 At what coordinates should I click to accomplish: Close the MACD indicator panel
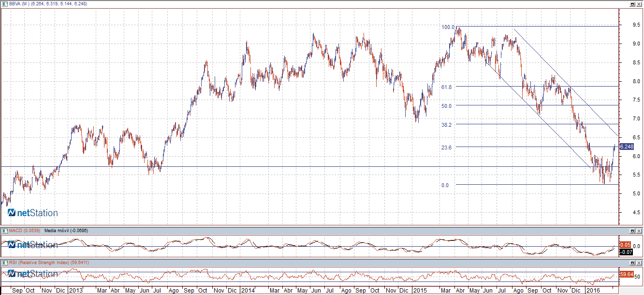coord(639,231)
